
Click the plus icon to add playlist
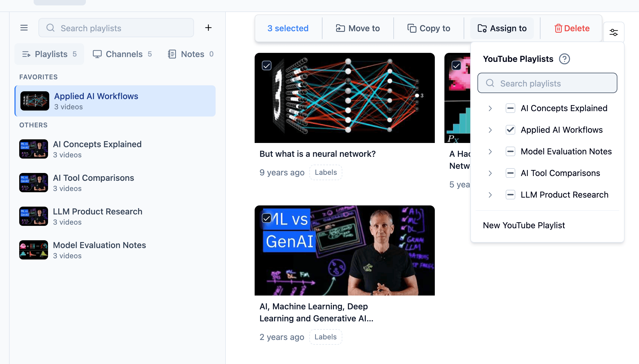pos(208,28)
